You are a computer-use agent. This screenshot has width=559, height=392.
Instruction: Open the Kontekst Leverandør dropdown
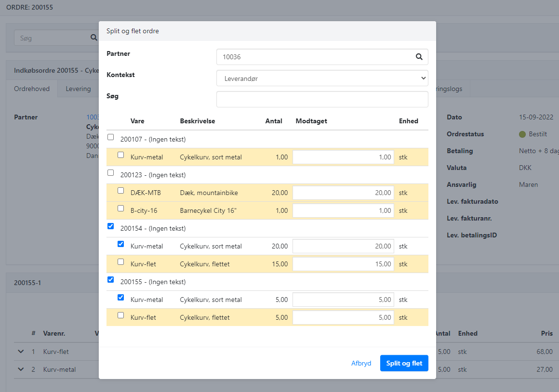pos(322,78)
